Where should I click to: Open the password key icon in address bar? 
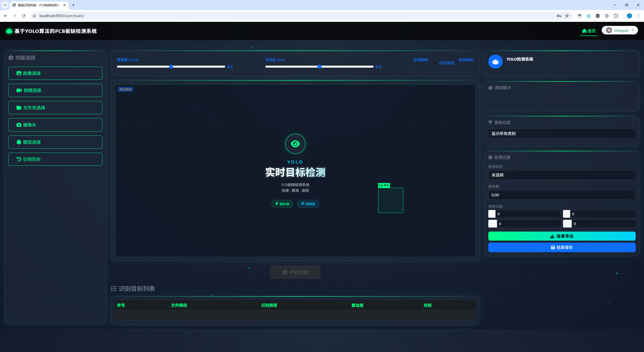(559, 16)
